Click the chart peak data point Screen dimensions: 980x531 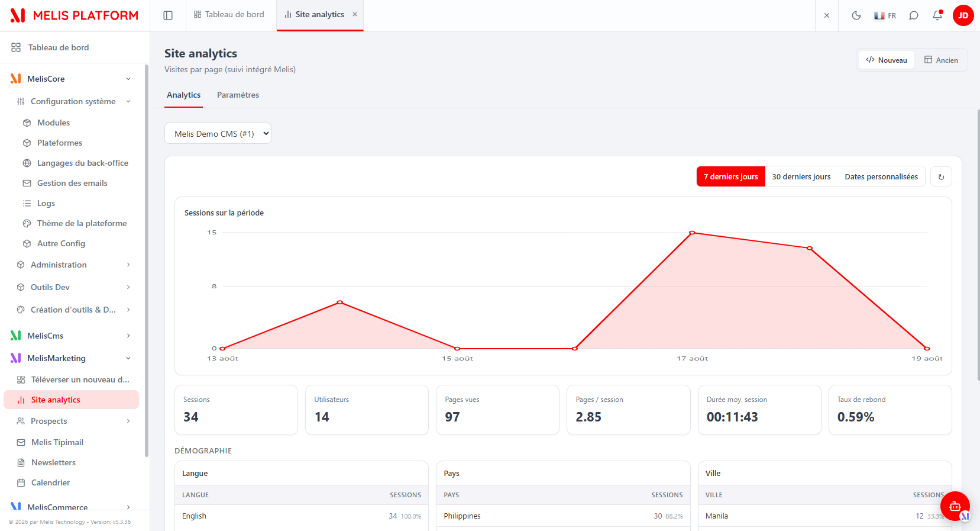click(x=692, y=233)
